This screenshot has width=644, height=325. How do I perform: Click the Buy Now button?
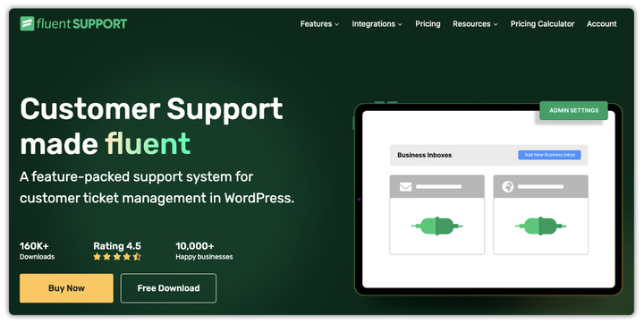66,288
